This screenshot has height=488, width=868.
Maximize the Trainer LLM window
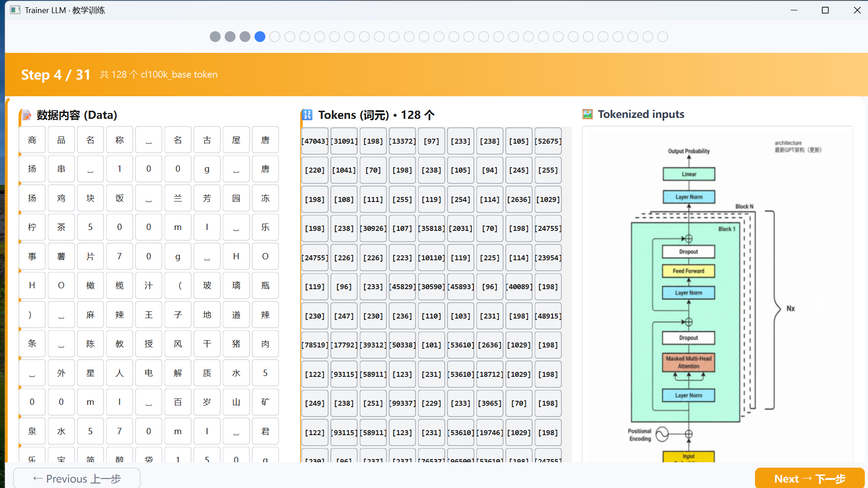(x=825, y=10)
